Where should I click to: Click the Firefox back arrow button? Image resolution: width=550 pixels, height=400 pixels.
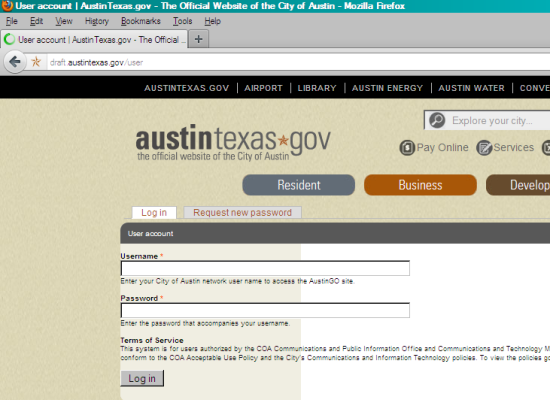click(15, 62)
